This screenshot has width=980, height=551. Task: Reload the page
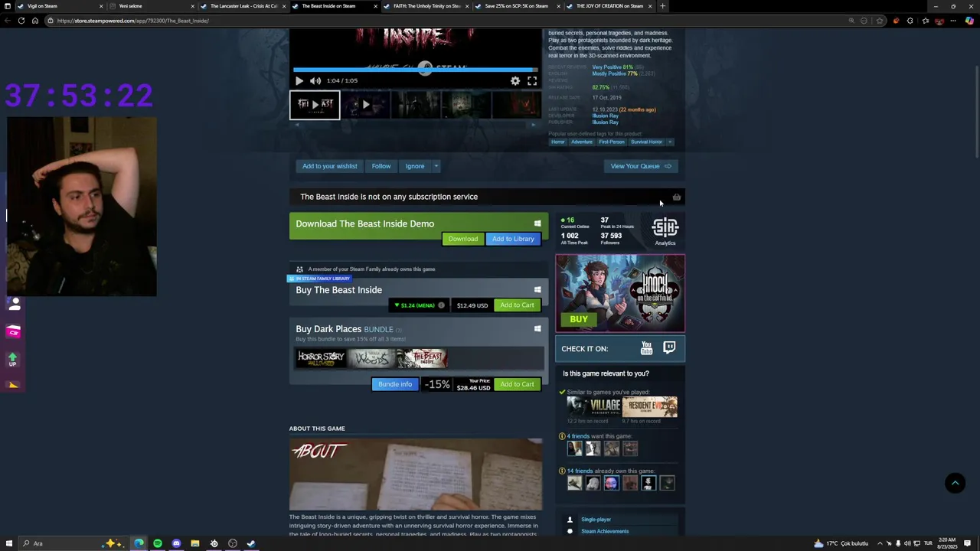click(x=21, y=21)
